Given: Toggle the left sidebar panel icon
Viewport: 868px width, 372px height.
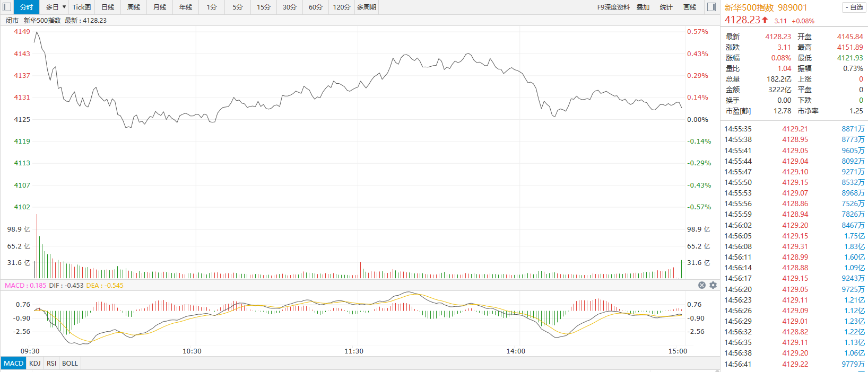Looking at the screenshot, I should pos(7,7).
